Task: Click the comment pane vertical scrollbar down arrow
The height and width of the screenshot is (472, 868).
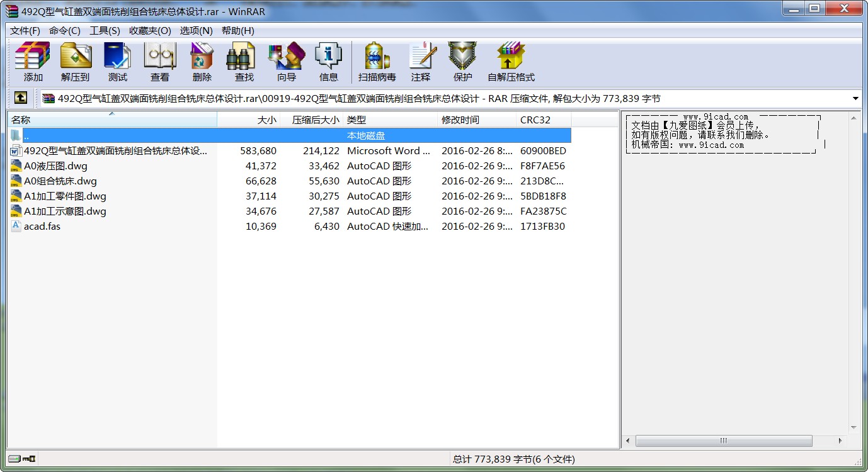Action: pos(854,428)
